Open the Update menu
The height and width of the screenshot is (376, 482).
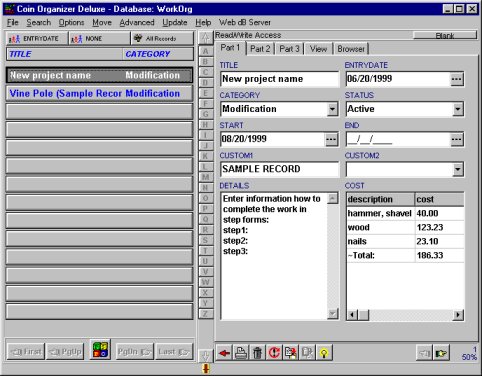(175, 23)
